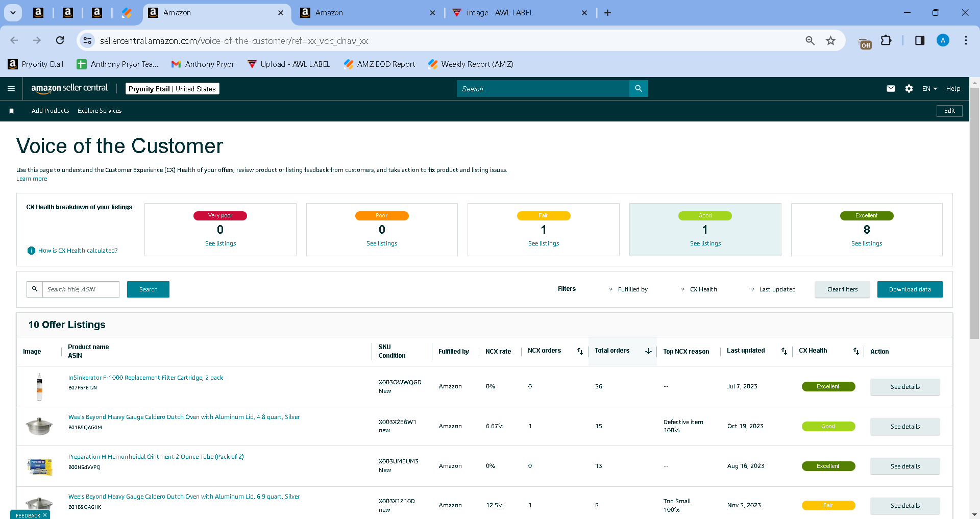
Task: Click the InSinkerator product thumbnail
Action: pos(39,387)
